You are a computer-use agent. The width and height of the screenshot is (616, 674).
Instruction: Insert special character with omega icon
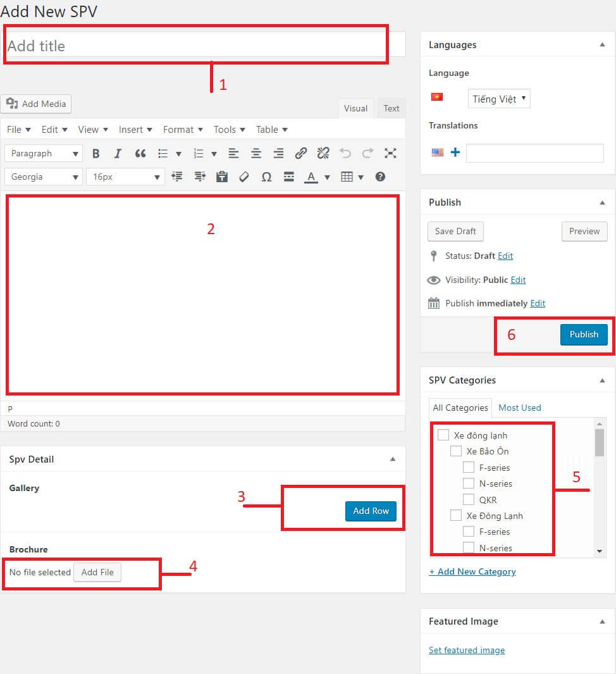(x=266, y=177)
